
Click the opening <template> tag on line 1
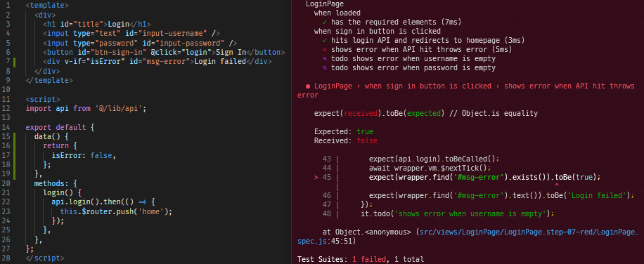pos(47,6)
